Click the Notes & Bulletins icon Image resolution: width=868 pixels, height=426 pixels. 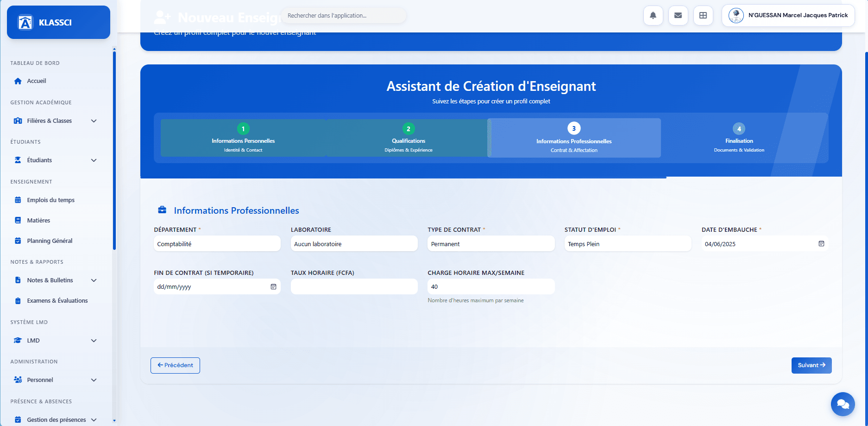pos(18,280)
